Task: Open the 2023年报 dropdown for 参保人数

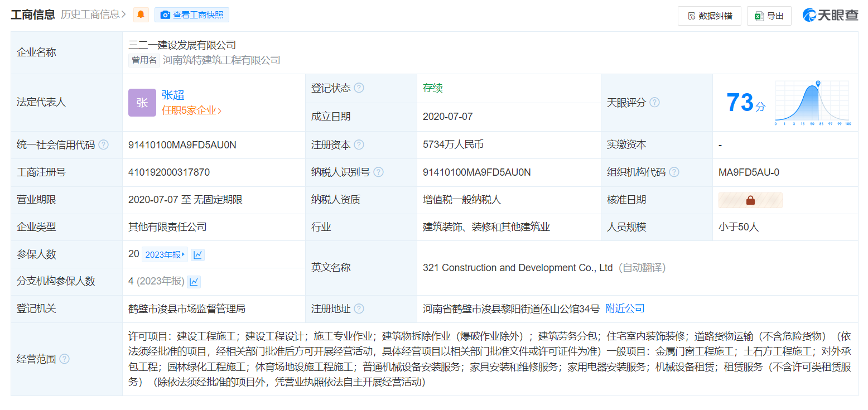Action: tap(165, 254)
